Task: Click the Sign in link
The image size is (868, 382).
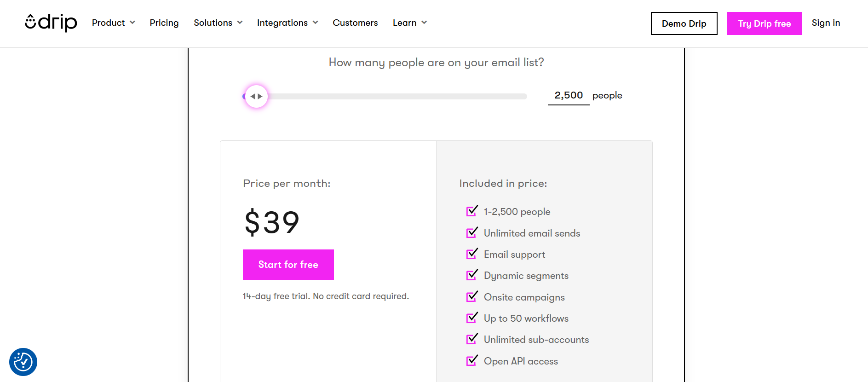Action: click(826, 23)
